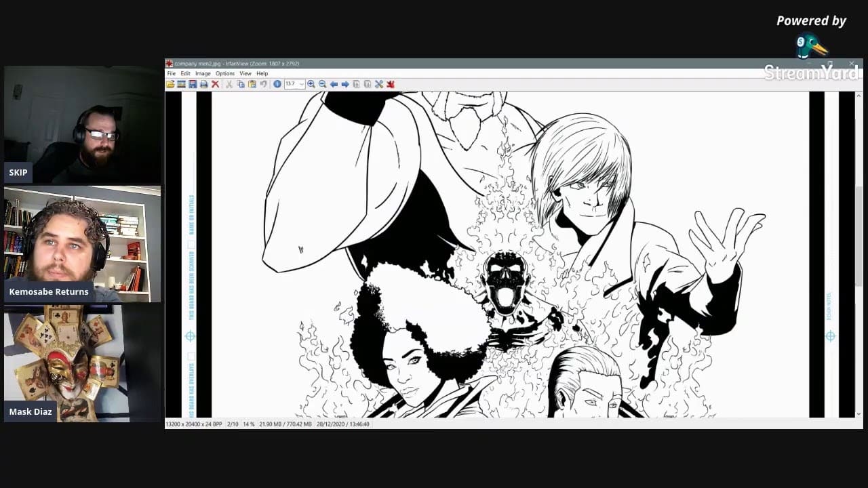Viewport: 868px width, 488px height.
Task: Delete the image with the red X icon
Action: 214,84
